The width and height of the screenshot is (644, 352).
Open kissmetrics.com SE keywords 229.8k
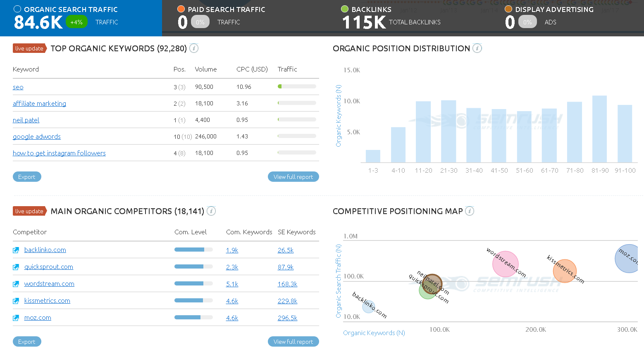[x=287, y=301]
